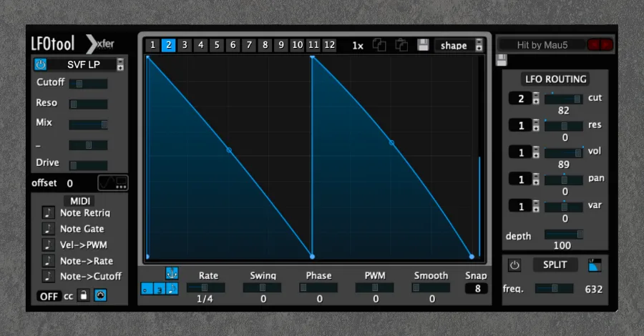Toggle Note->Cutoff MIDI option

48,276
